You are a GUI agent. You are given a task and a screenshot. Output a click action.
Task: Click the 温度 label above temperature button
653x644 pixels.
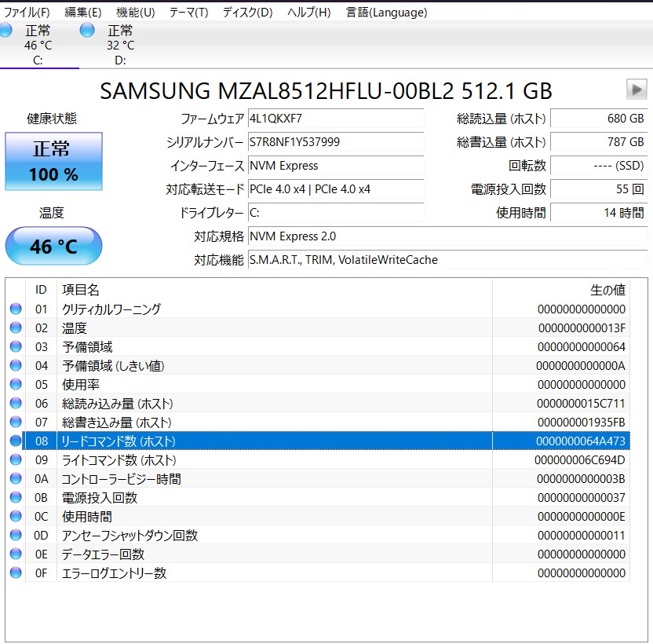coord(52,213)
